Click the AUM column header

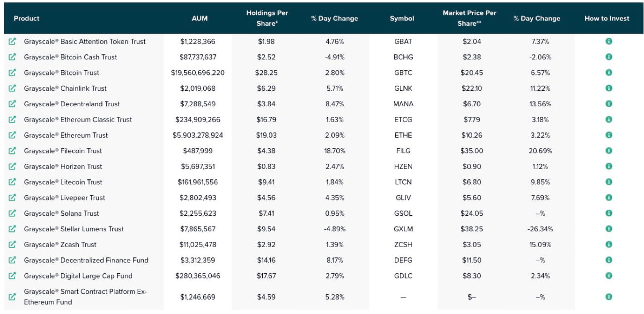tap(200, 18)
